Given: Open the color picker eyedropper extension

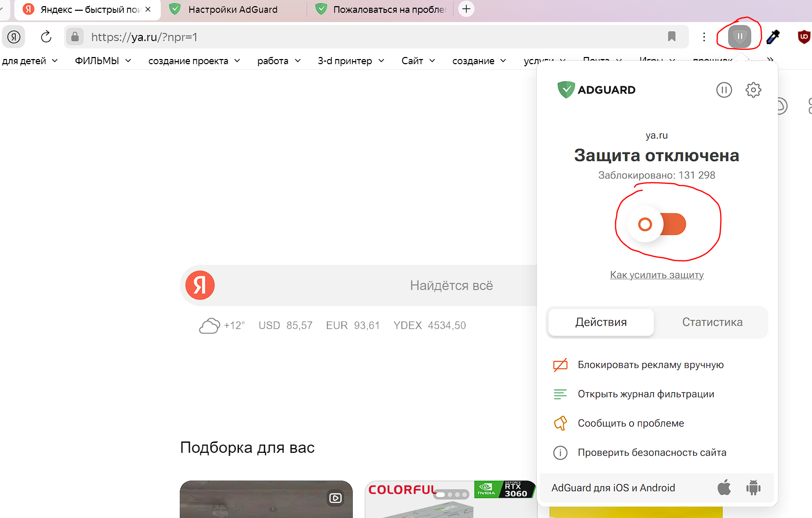Looking at the screenshot, I should [773, 37].
